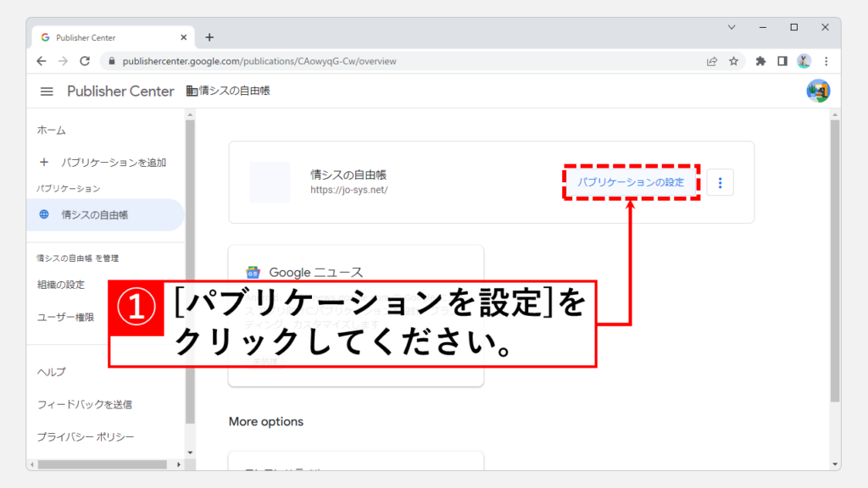
Task: Go back with the browser back arrow
Action: (42, 61)
